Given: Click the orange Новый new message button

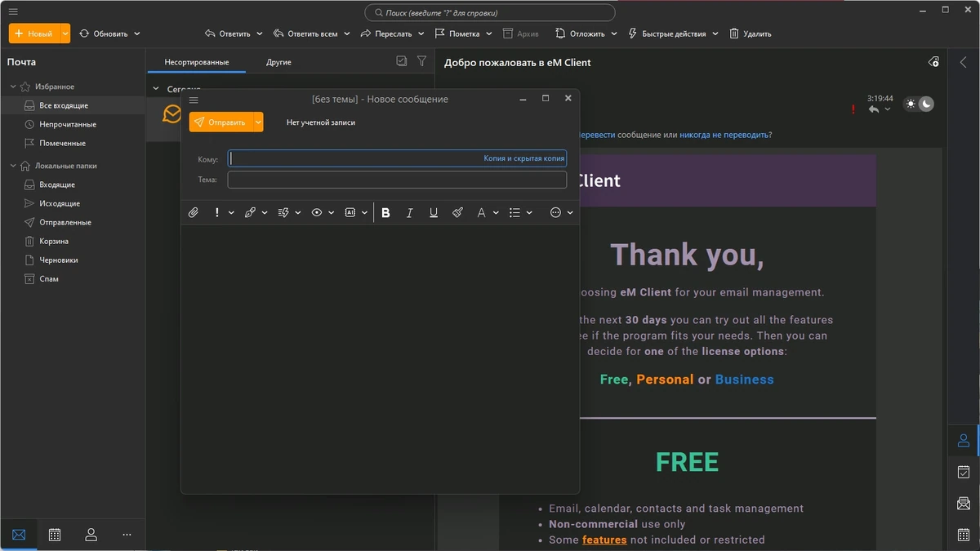Looking at the screenshot, I should [34, 33].
